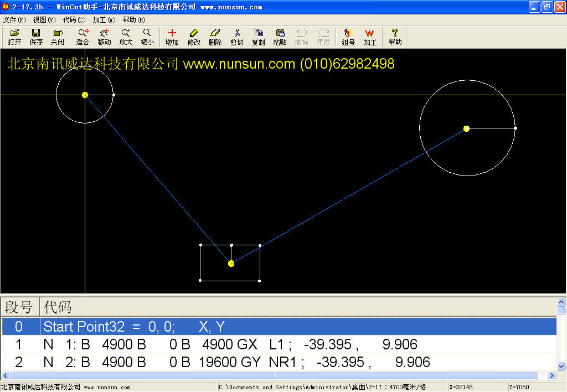Open the 文件 (File) menu

pos(14,19)
